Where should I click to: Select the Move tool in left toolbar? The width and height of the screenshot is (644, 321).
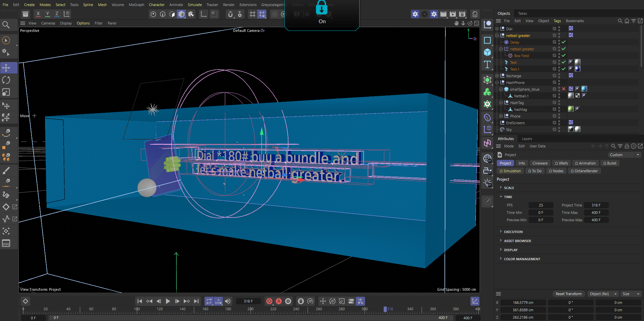coord(6,68)
